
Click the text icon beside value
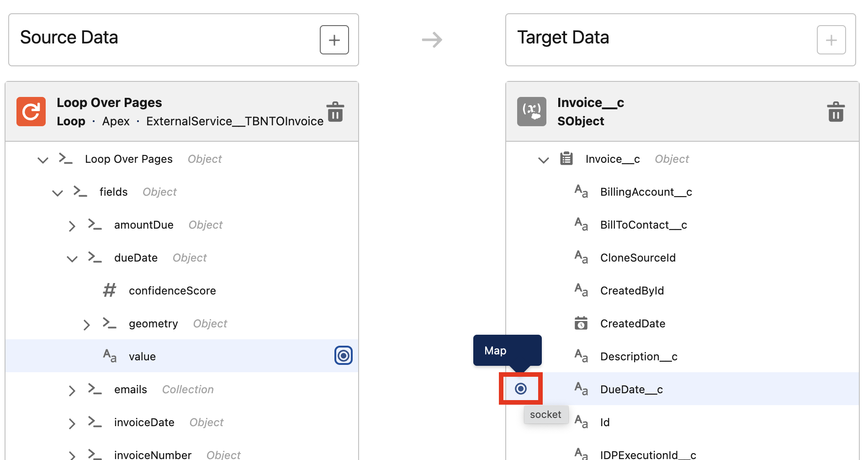(110, 356)
